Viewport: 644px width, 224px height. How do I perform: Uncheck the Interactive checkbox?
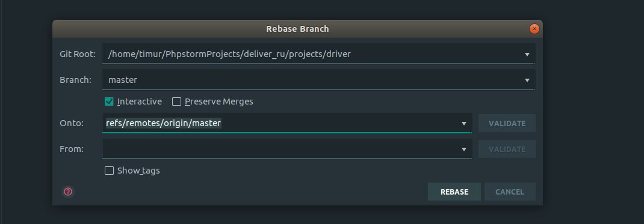(x=109, y=101)
